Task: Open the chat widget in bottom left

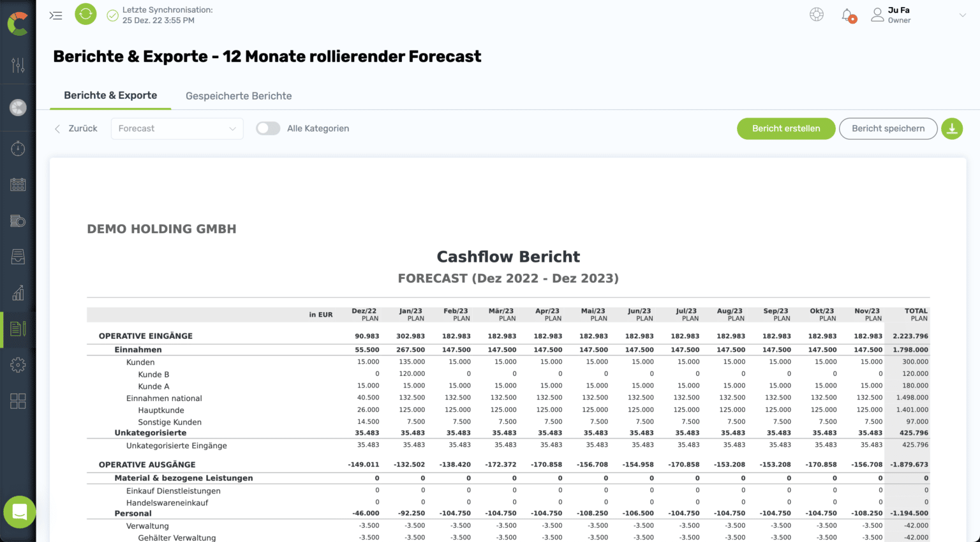Action: (19, 511)
